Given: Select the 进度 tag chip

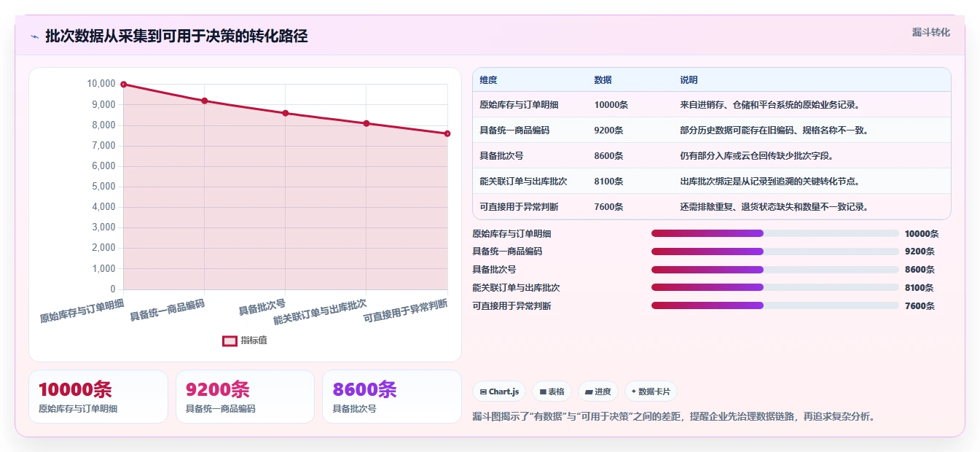Looking at the screenshot, I should (x=598, y=391).
